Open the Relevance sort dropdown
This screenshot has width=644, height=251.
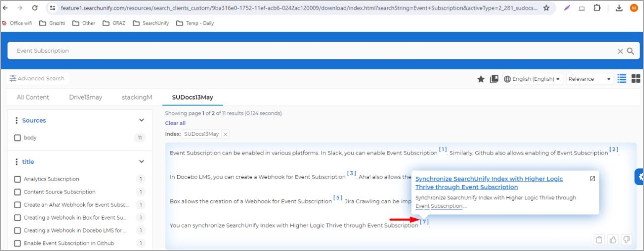[590, 79]
